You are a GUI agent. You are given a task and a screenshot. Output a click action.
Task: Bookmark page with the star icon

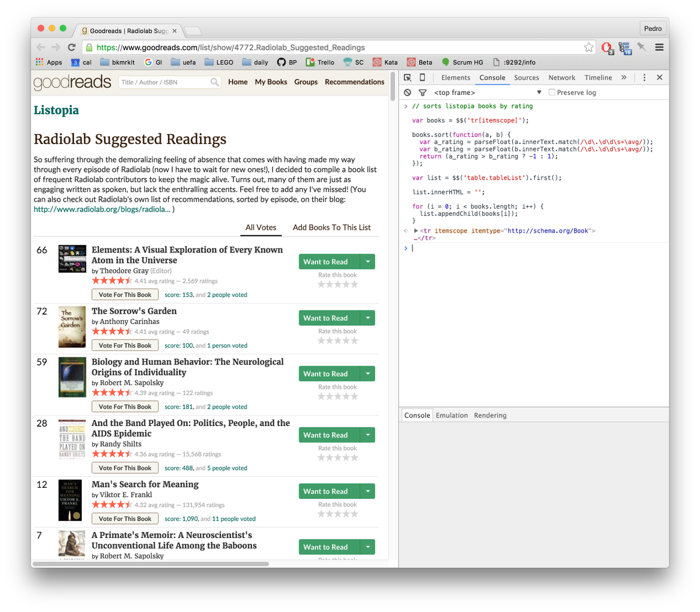[x=589, y=47]
